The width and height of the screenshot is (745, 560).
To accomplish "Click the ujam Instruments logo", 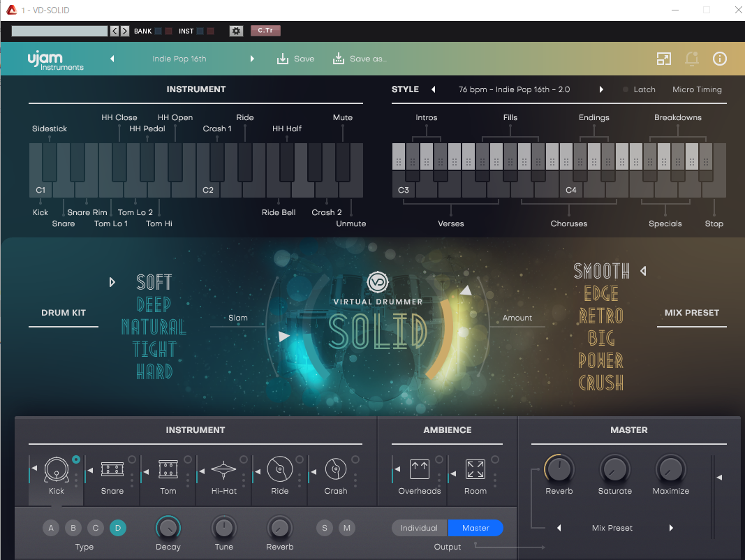I will click(55, 61).
